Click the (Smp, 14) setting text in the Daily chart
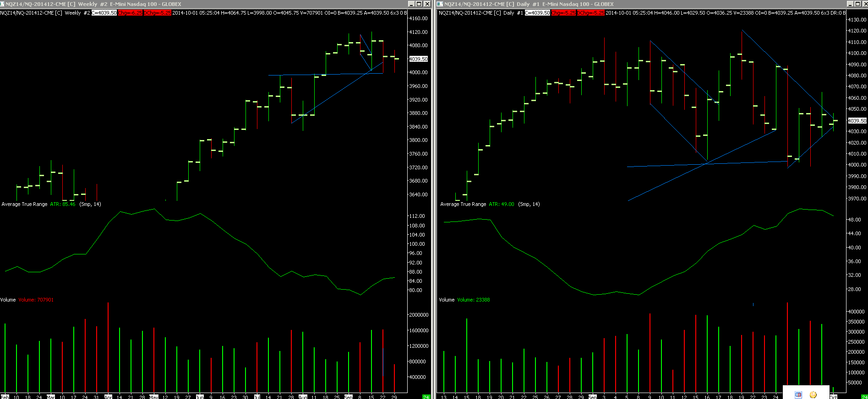 pyautogui.click(x=529, y=204)
